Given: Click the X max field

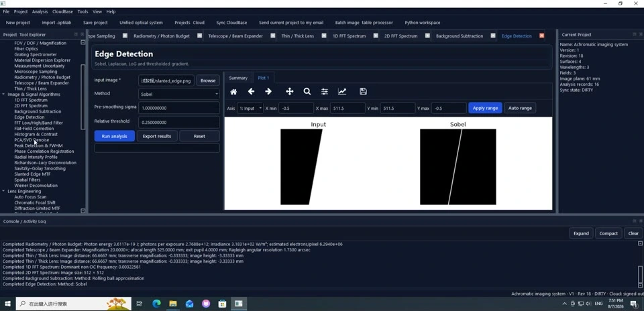Looking at the screenshot, I should (346, 109).
